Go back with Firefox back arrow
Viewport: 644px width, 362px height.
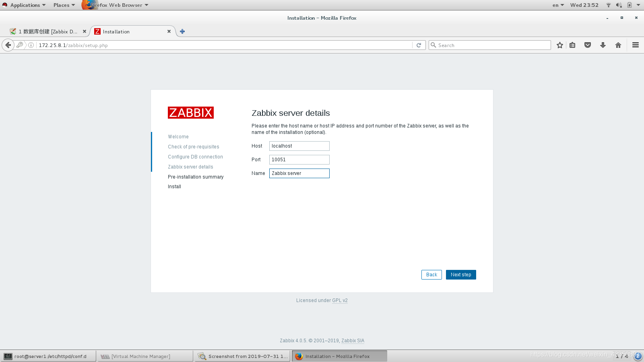coord(8,45)
